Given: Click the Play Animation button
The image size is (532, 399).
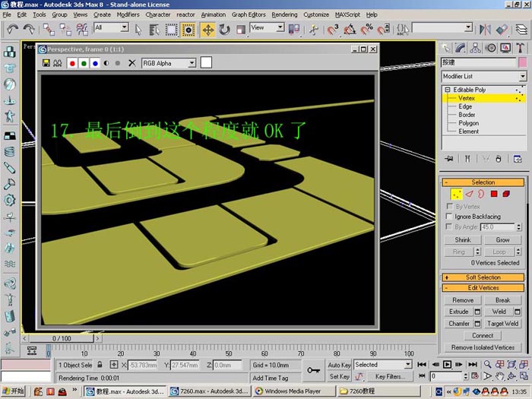Looking at the screenshot, I should (x=447, y=364).
